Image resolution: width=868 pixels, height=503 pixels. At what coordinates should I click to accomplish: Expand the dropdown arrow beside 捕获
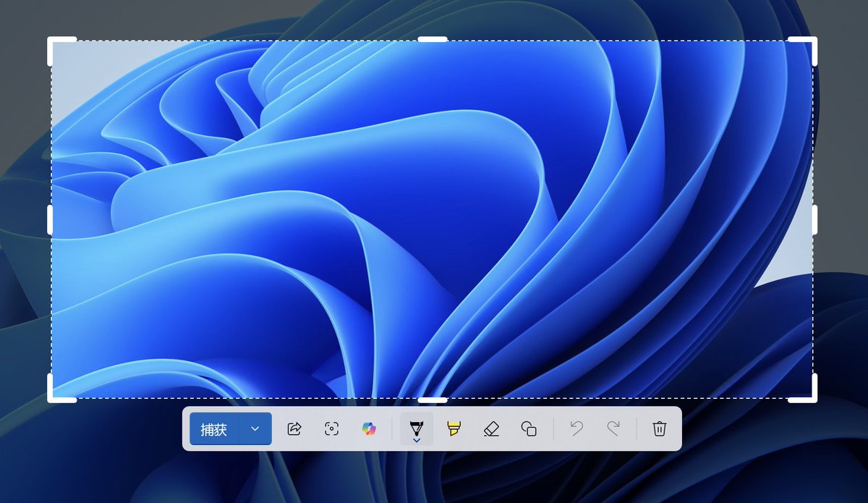(x=255, y=429)
